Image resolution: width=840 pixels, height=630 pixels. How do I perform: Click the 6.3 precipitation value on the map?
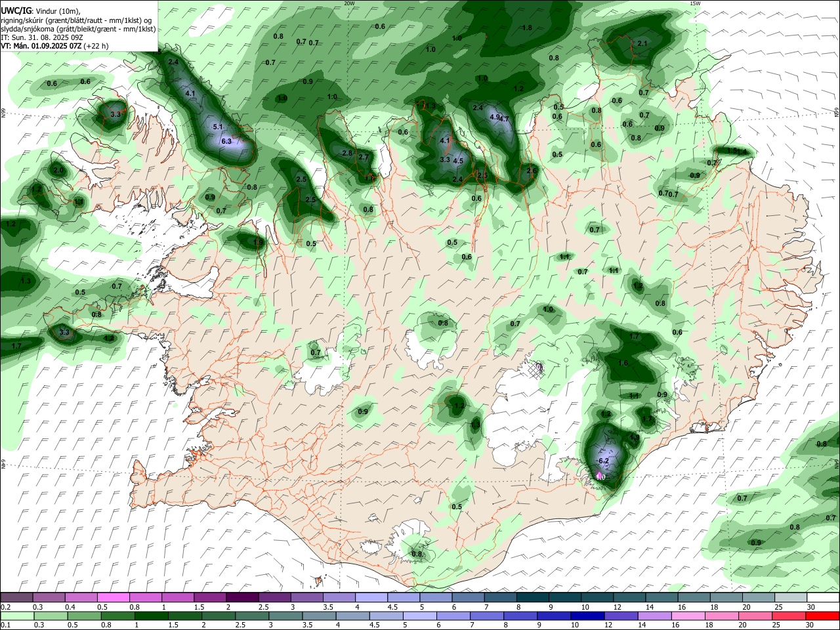[x=226, y=140]
